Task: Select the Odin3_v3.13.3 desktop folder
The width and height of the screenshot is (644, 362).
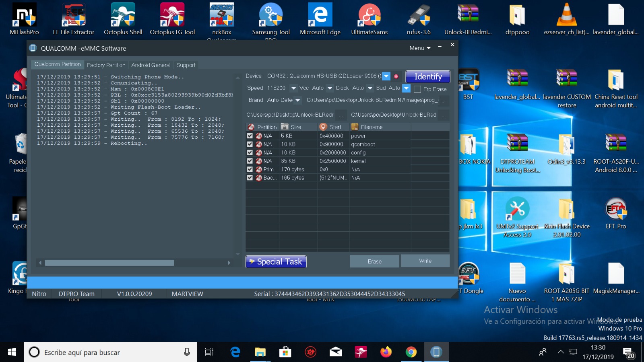Action: click(x=567, y=149)
